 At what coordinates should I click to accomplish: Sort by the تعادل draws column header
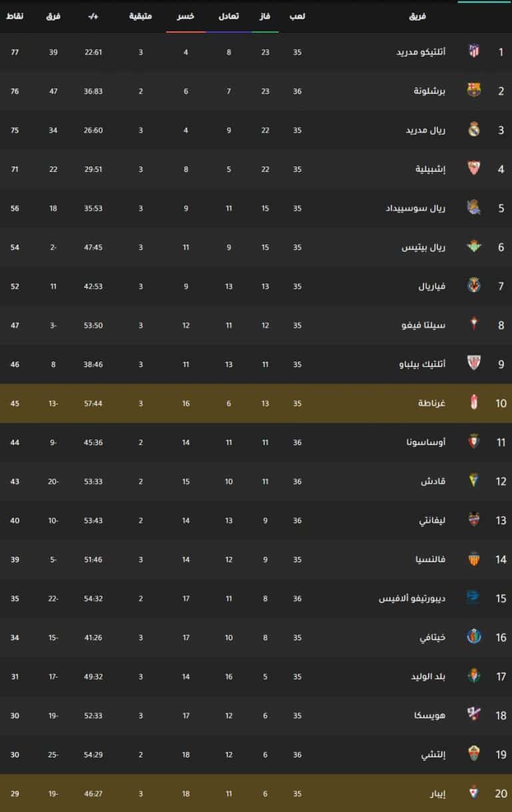(229, 15)
